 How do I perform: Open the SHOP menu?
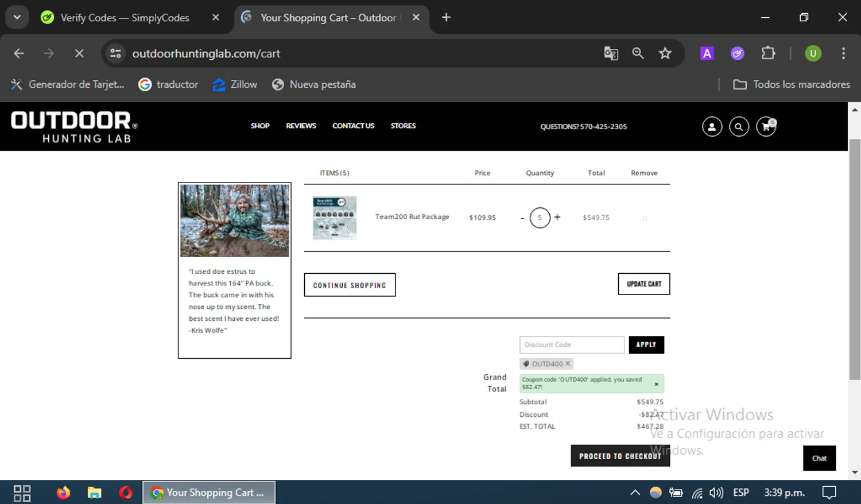260,126
